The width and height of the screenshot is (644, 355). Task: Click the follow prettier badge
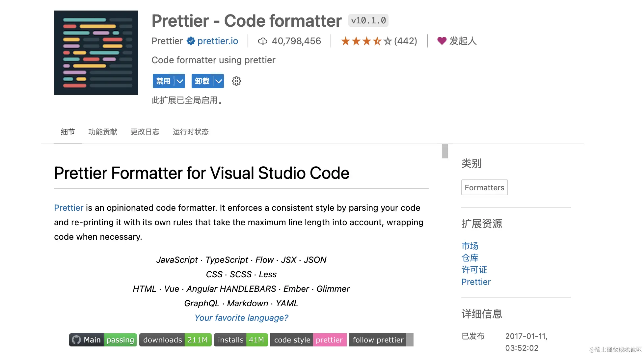381,340
